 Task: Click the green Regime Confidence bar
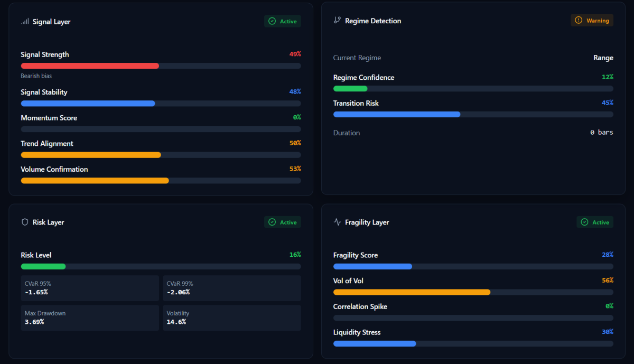[350, 89]
